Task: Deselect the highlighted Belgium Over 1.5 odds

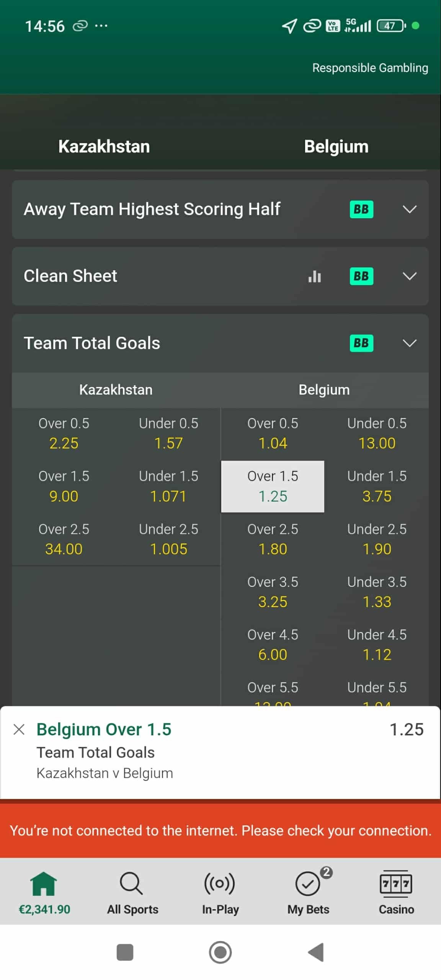Action: click(273, 486)
